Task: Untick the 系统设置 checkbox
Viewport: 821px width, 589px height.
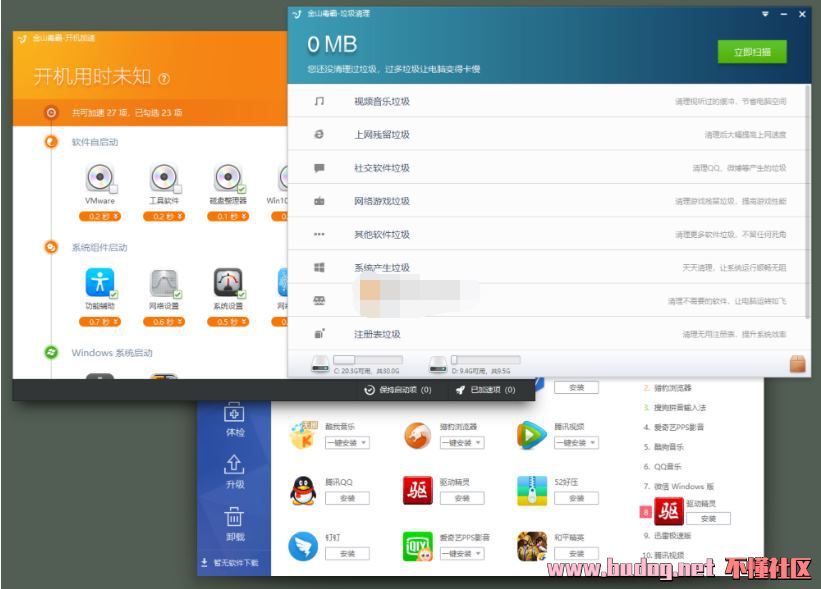Action: pos(241,294)
